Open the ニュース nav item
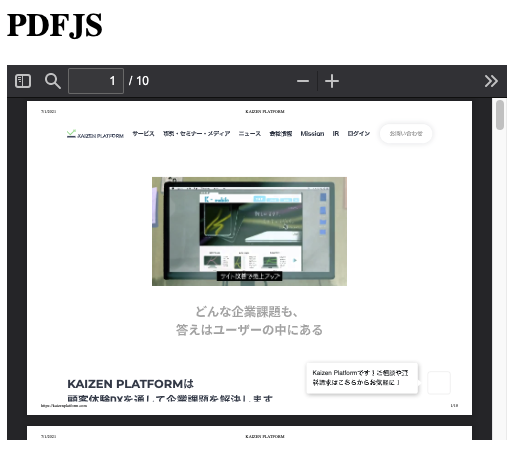Screen dimensions: 524x457 [250, 134]
